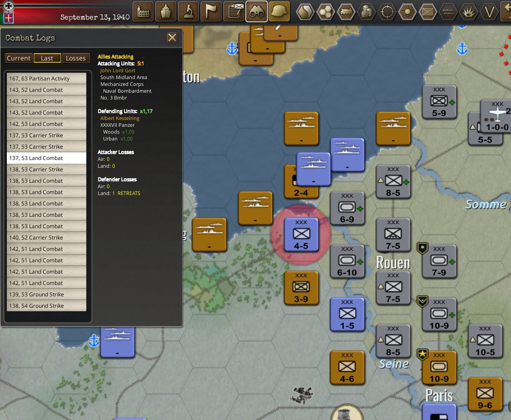Select the highlighted blue 4-5 infantry unit
The height and width of the screenshot is (420, 511).
pos(301,235)
